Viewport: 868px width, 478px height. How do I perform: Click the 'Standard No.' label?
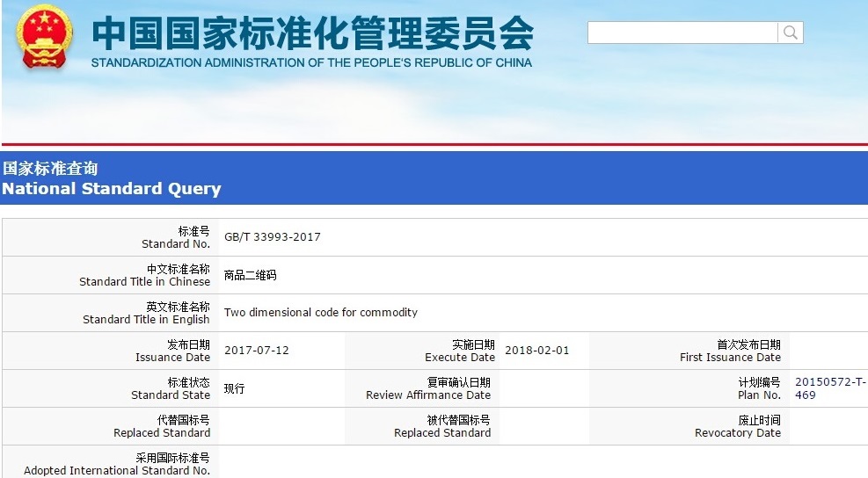(x=176, y=244)
